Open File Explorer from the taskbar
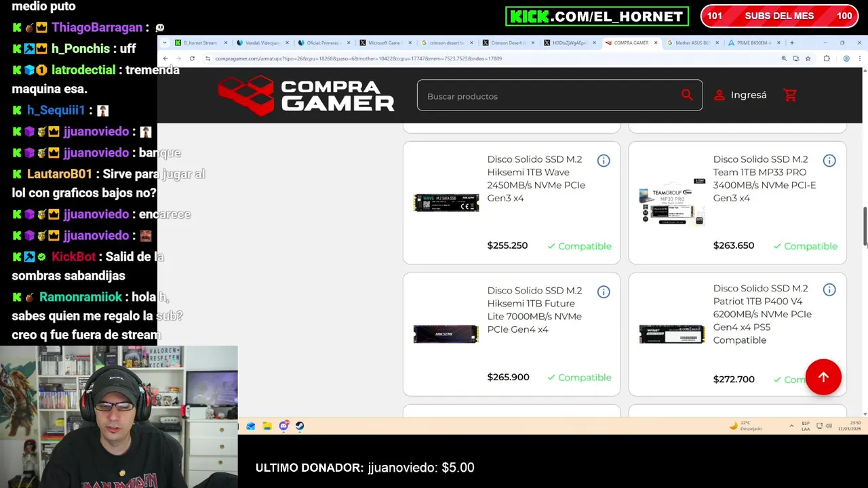The height and width of the screenshot is (488, 868). pyautogui.click(x=267, y=426)
